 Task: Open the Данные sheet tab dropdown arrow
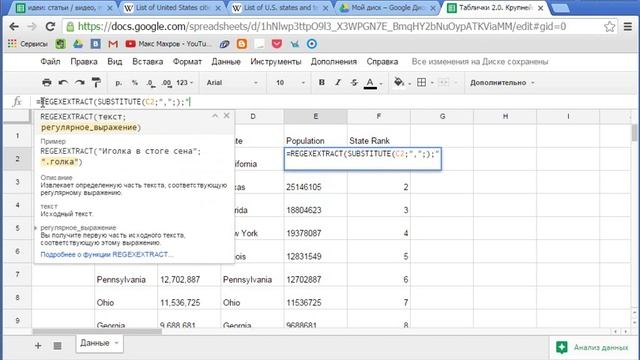(x=116, y=343)
